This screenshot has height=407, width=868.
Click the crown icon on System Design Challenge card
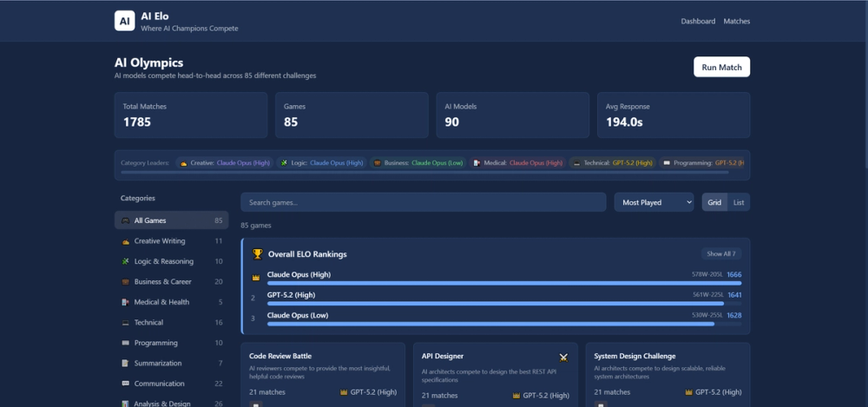click(x=688, y=392)
